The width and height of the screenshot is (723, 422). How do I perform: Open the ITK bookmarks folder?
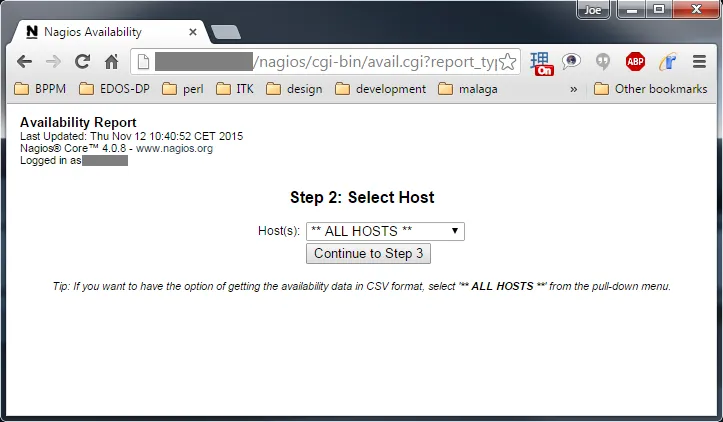click(x=235, y=89)
